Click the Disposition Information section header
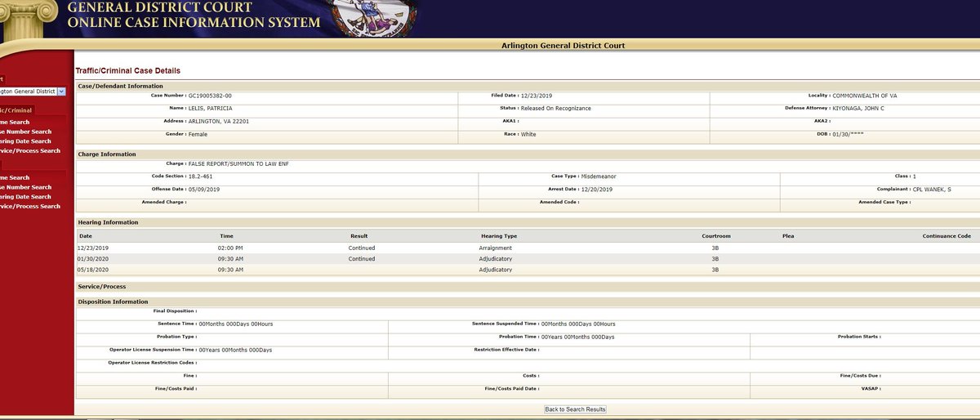Viewport: 980px width, 420px height. 113,302
